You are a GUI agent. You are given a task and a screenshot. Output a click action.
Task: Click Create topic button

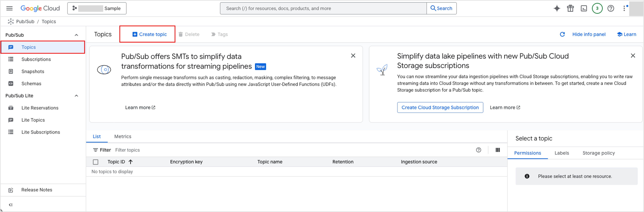[x=150, y=34]
